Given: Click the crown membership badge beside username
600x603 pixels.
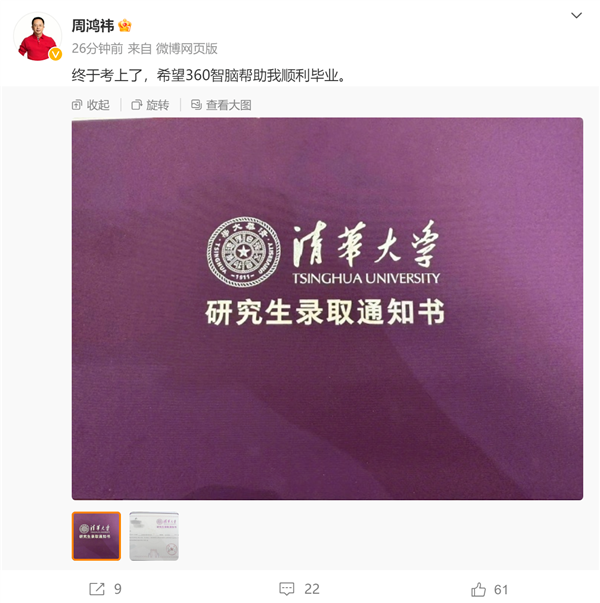Looking at the screenshot, I should pos(125,26).
